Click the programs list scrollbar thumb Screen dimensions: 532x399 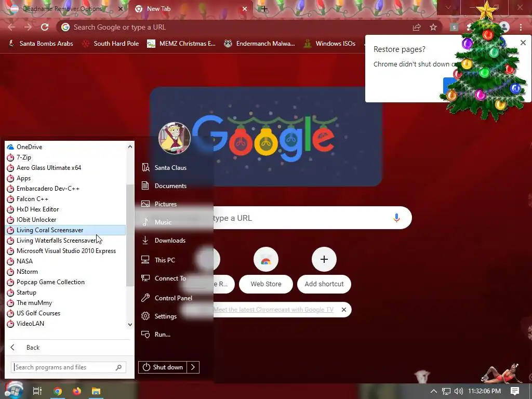[129, 235]
